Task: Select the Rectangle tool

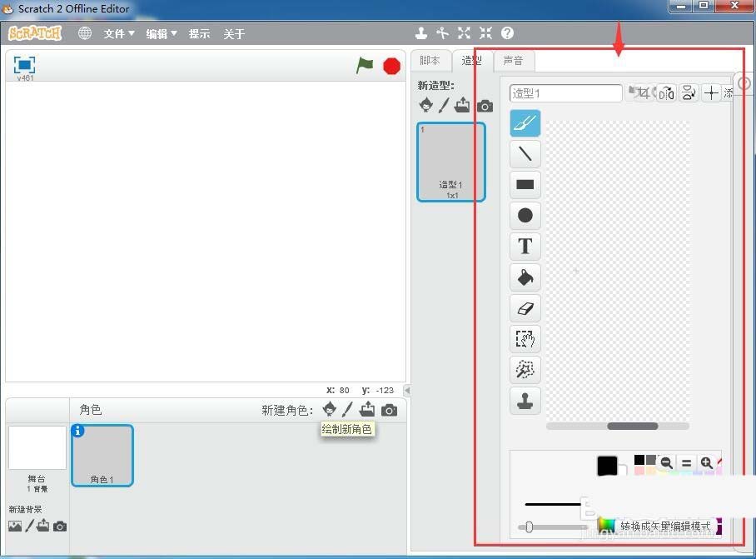Action: pyautogui.click(x=525, y=184)
